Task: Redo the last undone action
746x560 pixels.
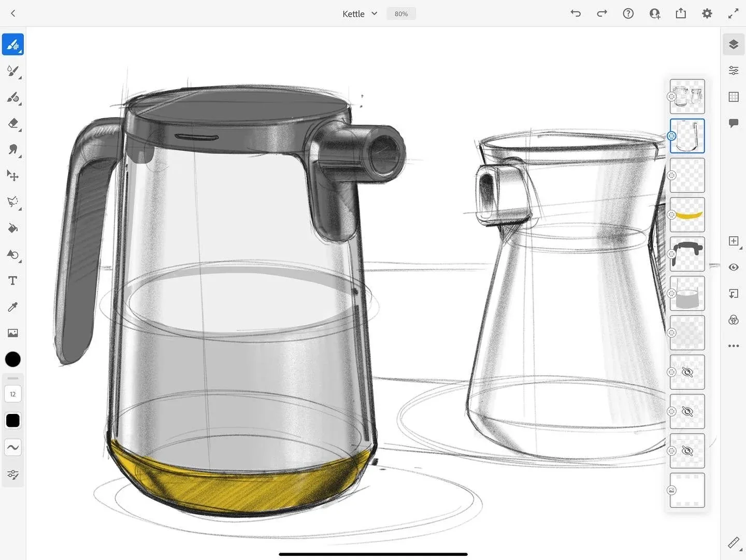Action: 602,13
